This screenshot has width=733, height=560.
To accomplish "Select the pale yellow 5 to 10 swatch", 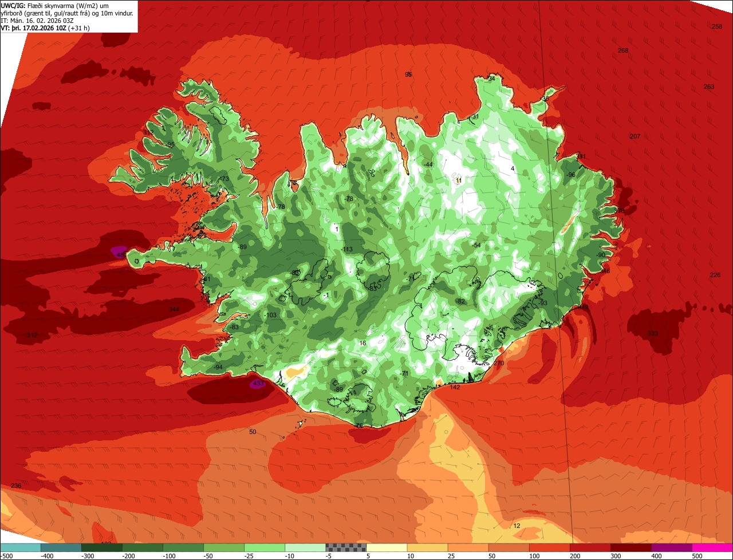I will coord(386,547).
